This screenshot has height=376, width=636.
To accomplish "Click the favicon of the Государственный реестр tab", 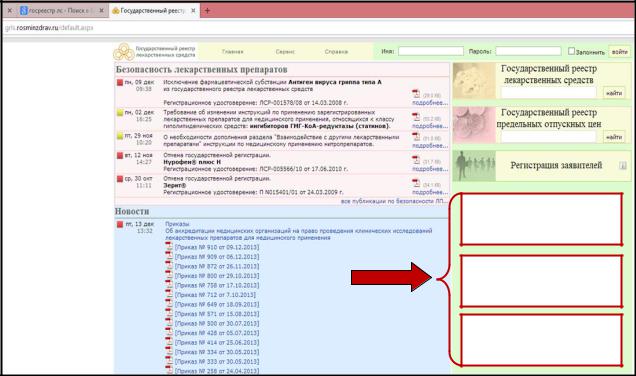I will coord(116,11).
